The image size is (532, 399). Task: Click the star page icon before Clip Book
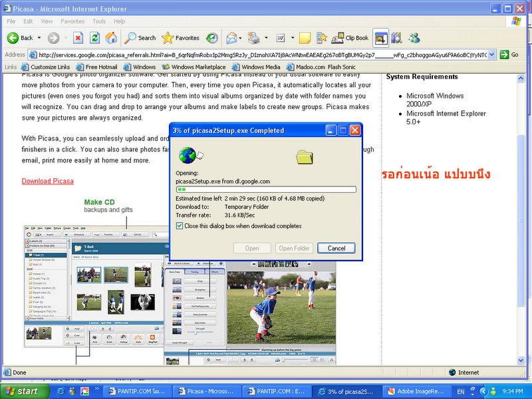321,38
